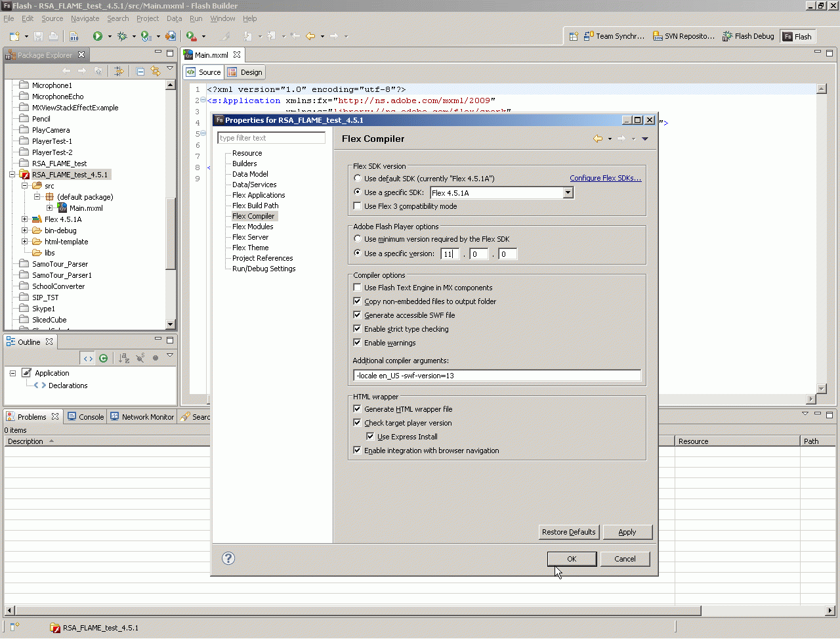Click the Save icon in the main toolbar
The width and height of the screenshot is (840, 639).
pos(38,36)
